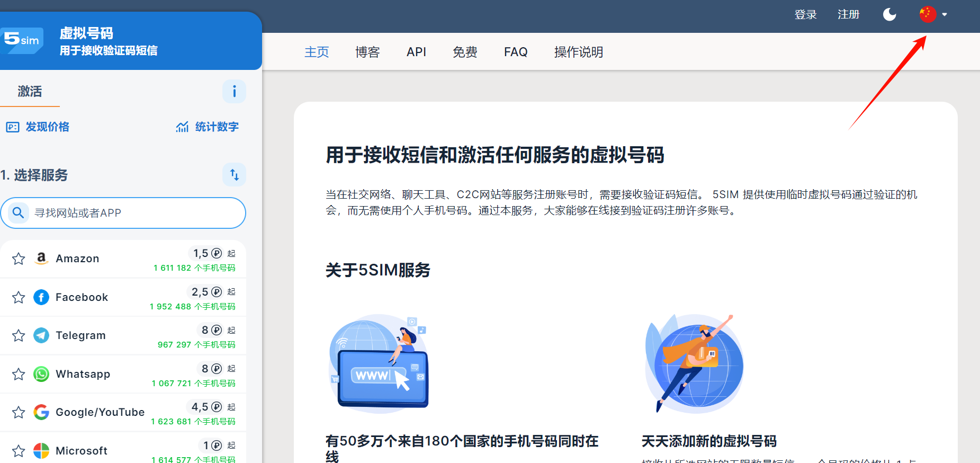Screen dimensions: 980x463
Task: Click Whatsapp's 1 067 721 phone count
Action: coord(194,384)
